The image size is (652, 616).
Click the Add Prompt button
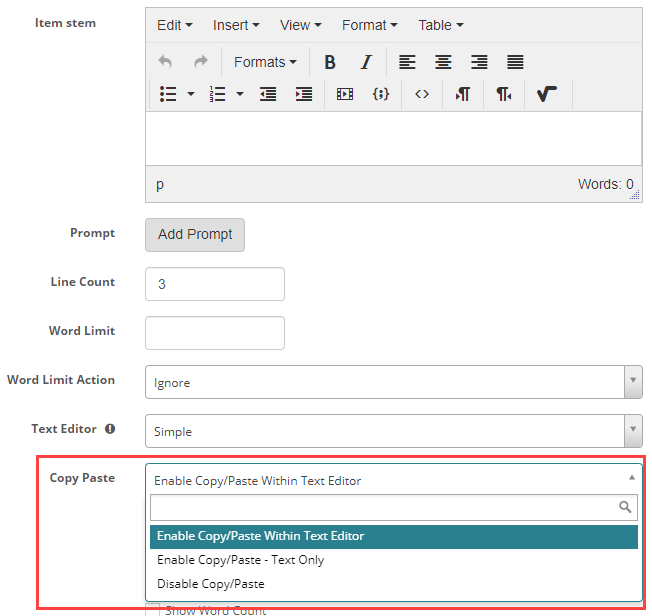point(195,234)
